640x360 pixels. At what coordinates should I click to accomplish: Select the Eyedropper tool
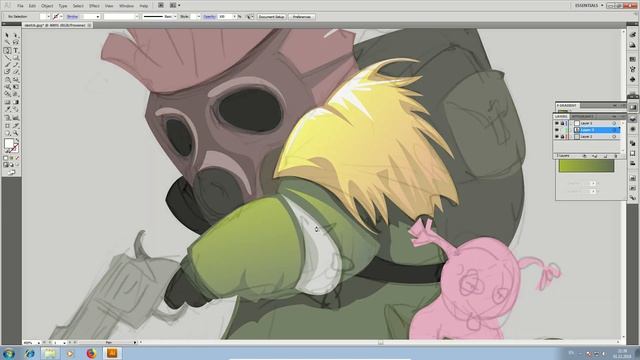pos(7,109)
